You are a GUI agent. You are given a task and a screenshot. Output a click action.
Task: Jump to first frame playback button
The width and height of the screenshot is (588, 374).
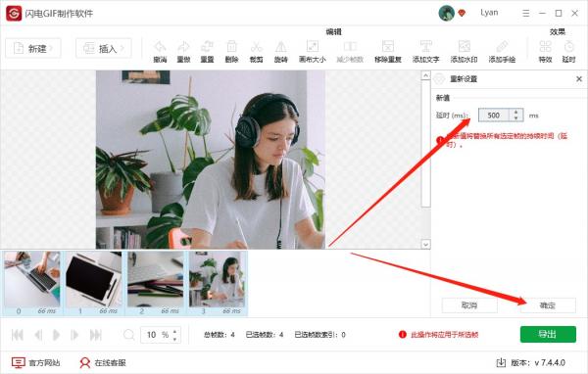click(18, 335)
